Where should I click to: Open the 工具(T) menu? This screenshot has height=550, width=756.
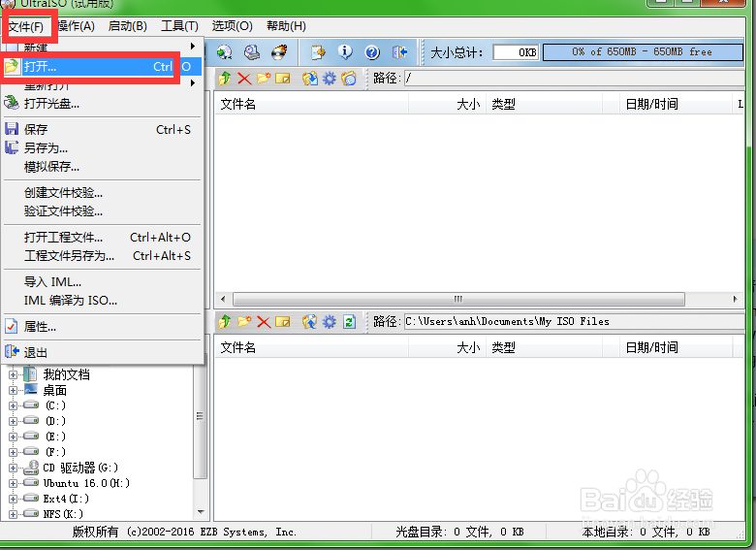tap(179, 26)
